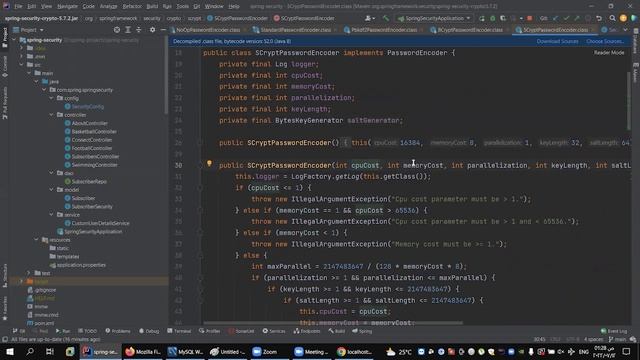Click the yellow lightbulb intention icon on line 30
640x360 pixels.
[209, 163]
